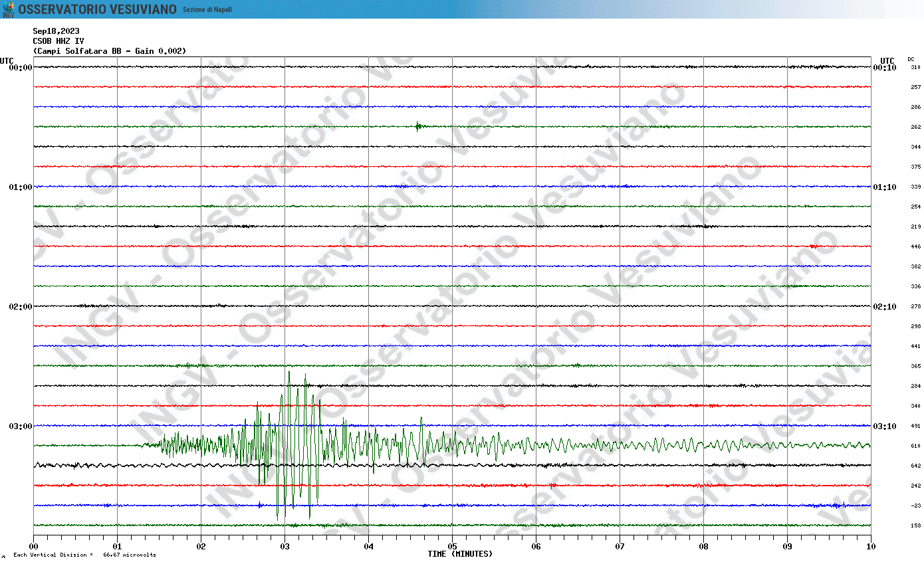Click the DC value '336'
924x564 pixels.
coord(915,286)
